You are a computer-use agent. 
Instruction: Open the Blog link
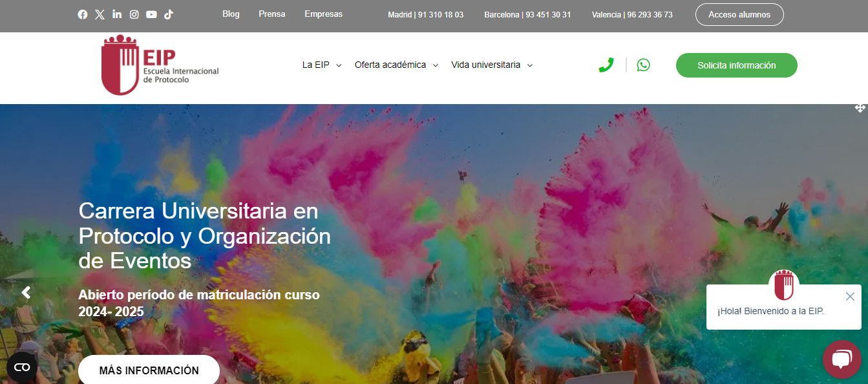pos(231,14)
